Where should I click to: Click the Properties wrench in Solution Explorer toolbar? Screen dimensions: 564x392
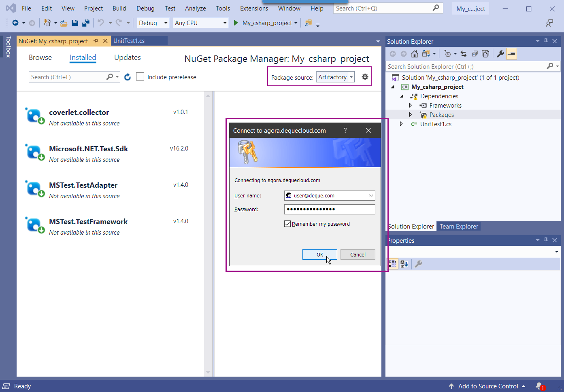point(500,54)
